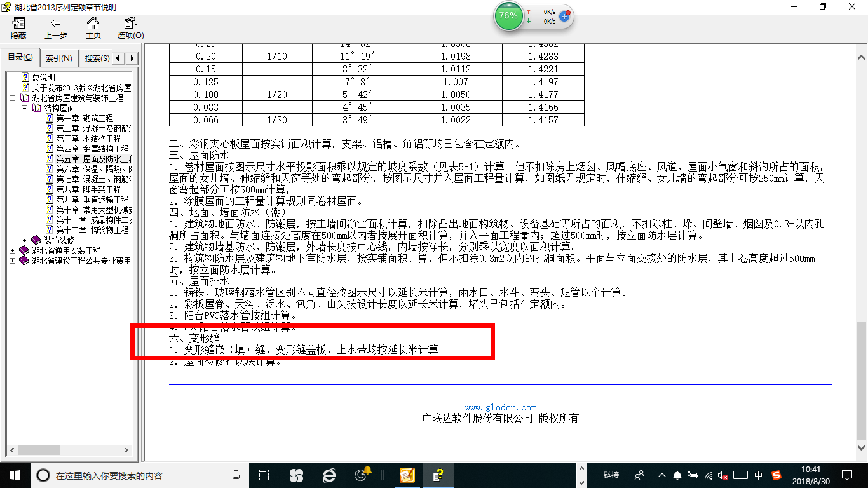The image size is (868, 488).
Task: Open Task View on the taskbar
Action: (265, 475)
